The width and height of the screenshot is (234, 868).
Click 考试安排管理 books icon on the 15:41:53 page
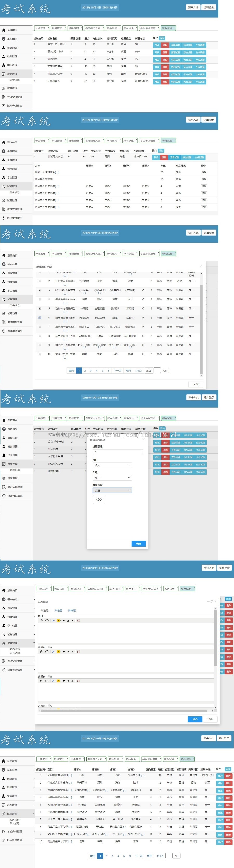pos(4,97)
